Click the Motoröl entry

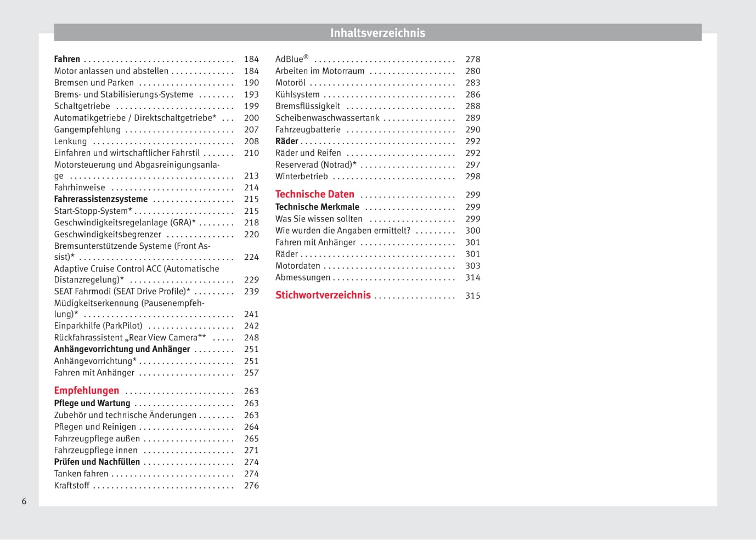[290, 83]
